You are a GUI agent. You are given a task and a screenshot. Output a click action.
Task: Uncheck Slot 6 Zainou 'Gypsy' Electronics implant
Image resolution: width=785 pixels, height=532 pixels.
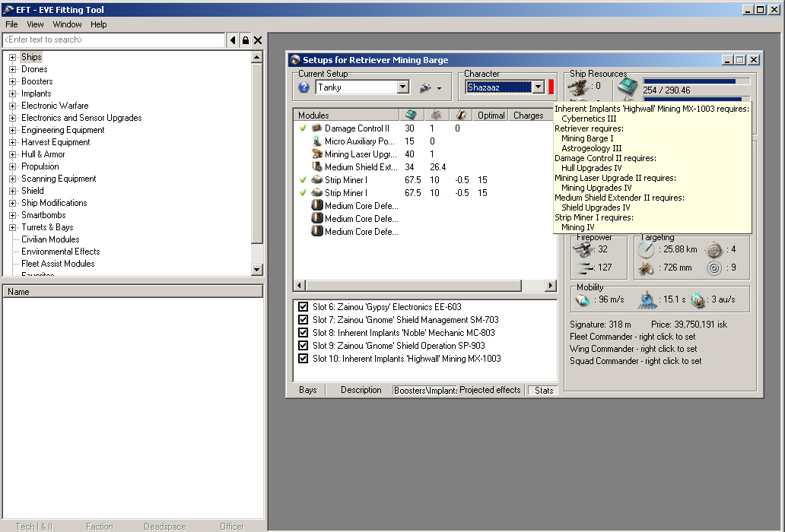[x=303, y=307]
